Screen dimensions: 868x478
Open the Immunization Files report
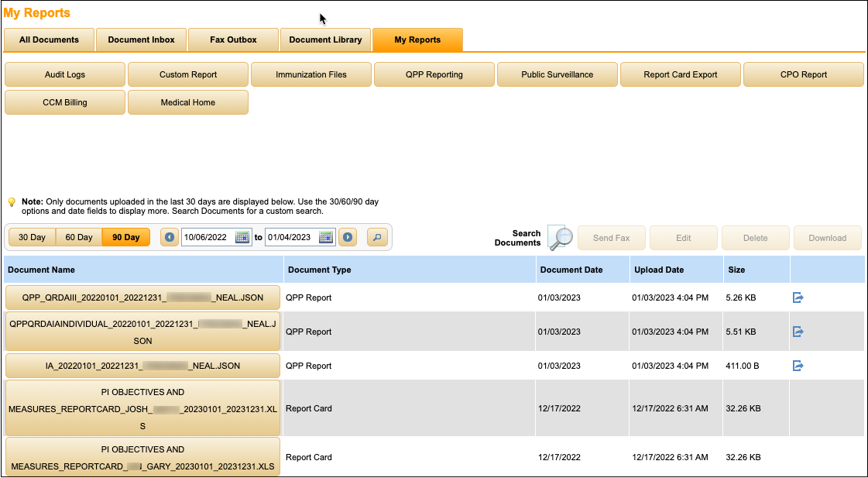point(311,74)
